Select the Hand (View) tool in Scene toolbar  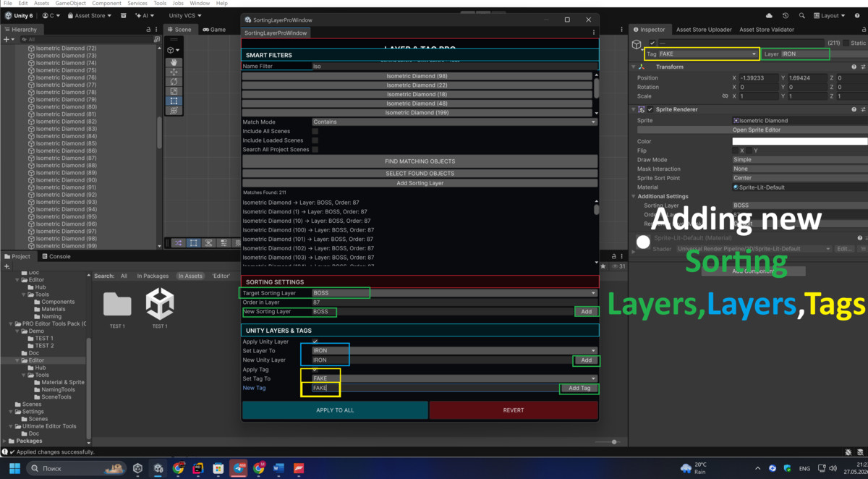[x=174, y=63]
